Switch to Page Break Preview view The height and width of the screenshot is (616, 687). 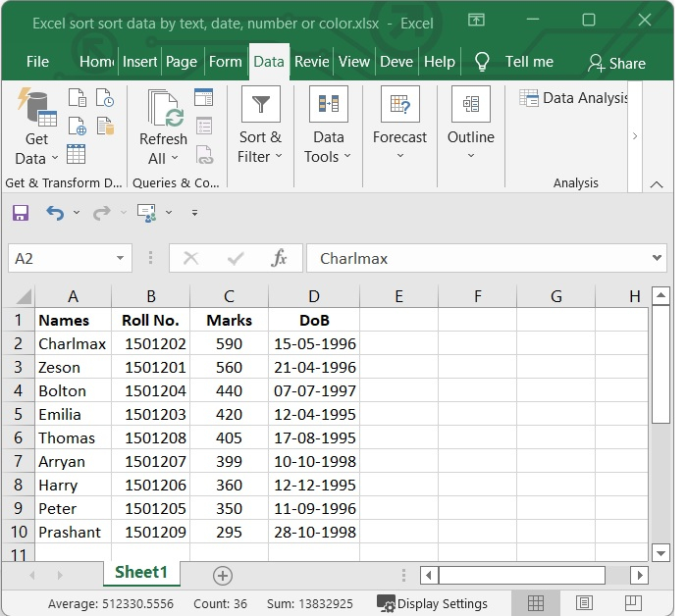click(x=633, y=603)
